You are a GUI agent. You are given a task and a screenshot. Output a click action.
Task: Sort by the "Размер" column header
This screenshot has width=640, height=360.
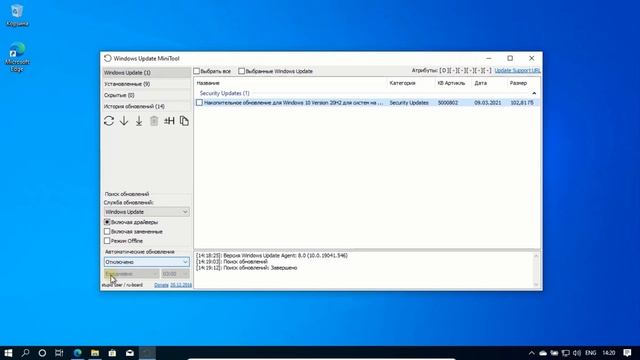523,83
